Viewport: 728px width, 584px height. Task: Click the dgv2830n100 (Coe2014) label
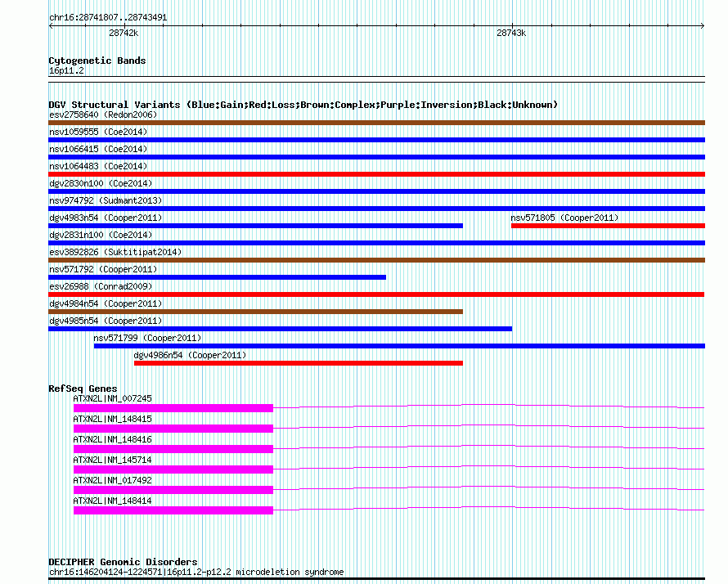pos(101,183)
